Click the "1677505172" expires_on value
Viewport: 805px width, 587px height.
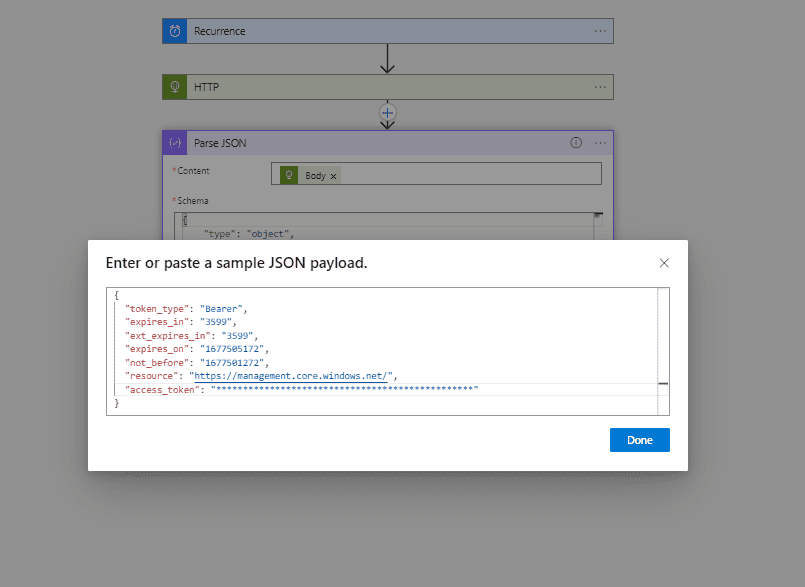tap(232, 349)
